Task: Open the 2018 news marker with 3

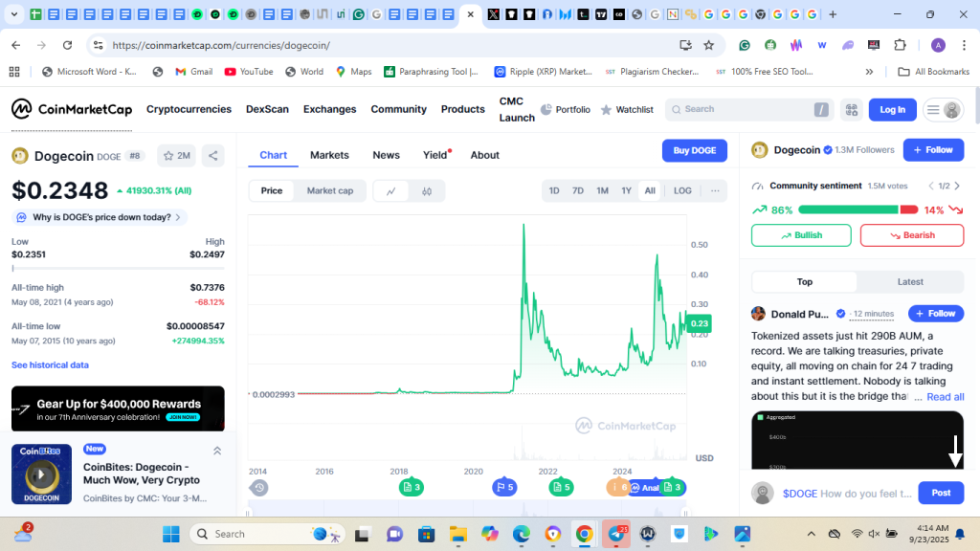Action: click(x=412, y=487)
